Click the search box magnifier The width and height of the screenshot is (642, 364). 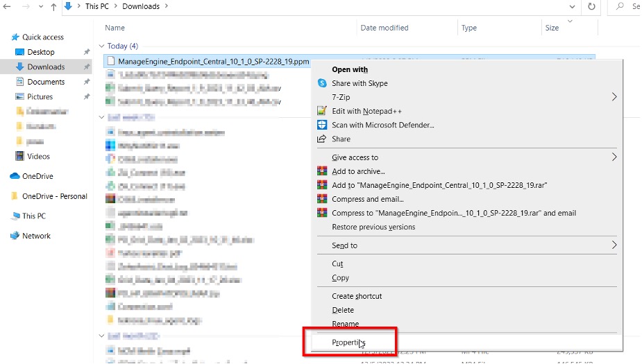coord(620,6)
